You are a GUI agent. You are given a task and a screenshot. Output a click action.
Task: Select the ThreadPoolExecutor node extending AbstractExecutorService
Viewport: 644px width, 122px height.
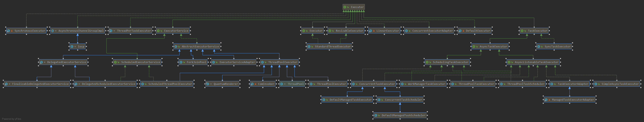pyautogui.click(x=279, y=62)
